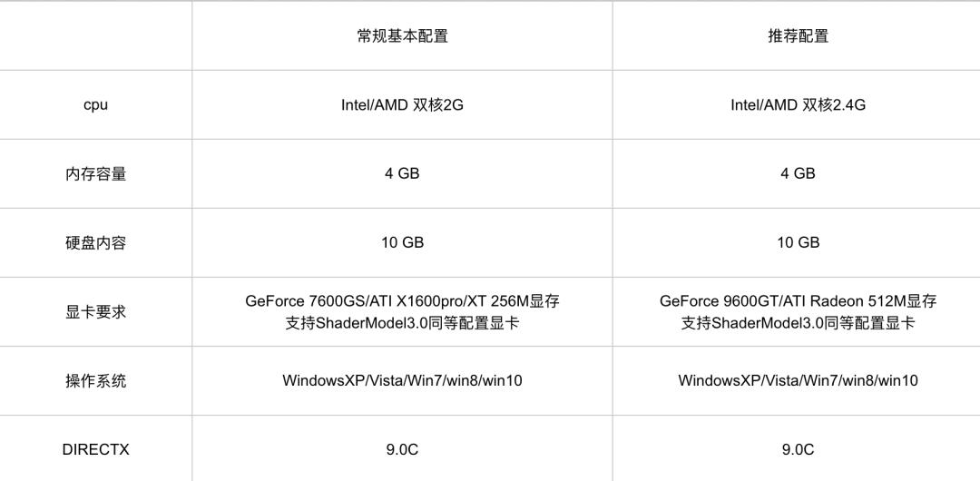This screenshot has height=481, width=980.
Task: Select the 硬盘内容 row label
Action: (95, 242)
